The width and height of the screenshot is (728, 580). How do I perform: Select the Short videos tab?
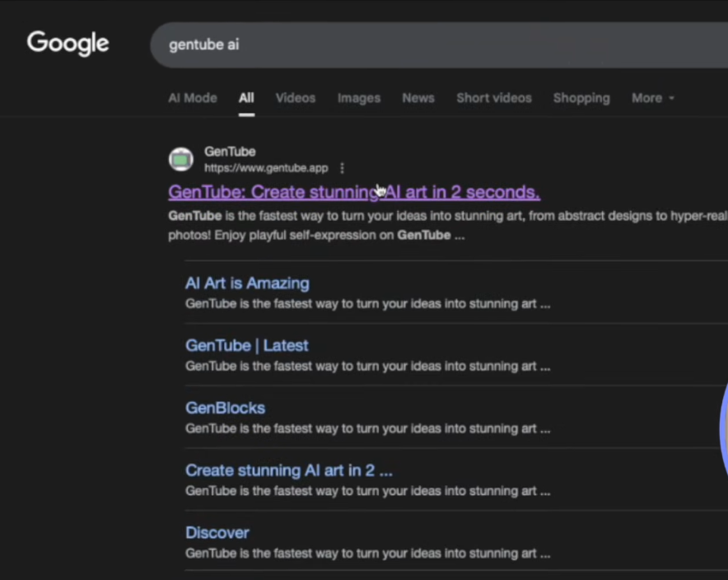(x=494, y=98)
